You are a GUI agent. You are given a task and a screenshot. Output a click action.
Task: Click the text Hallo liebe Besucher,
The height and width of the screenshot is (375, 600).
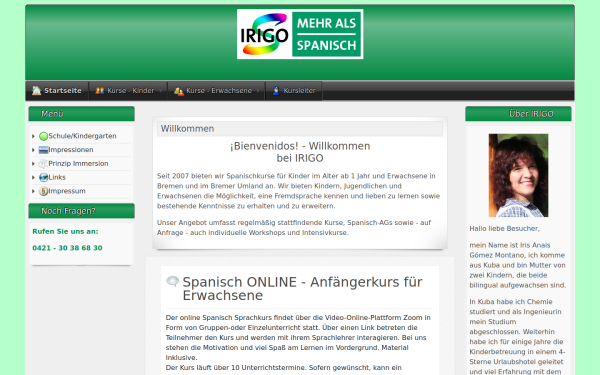(x=504, y=228)
